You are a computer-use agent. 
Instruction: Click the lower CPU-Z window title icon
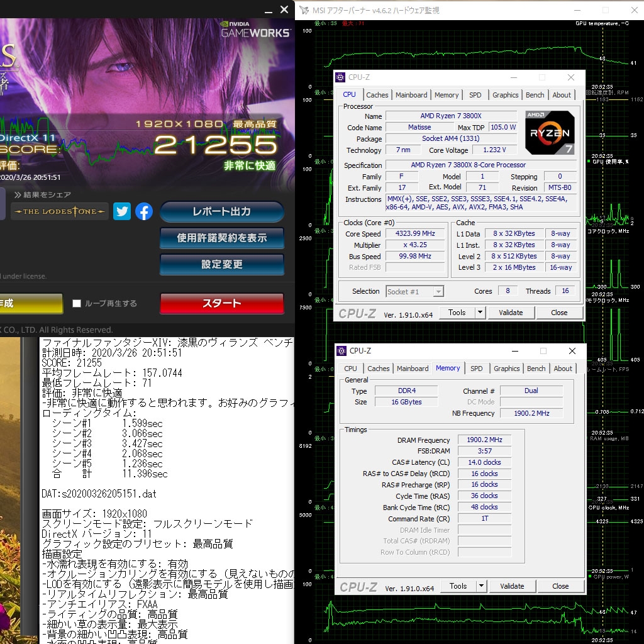[x=341, y=351]
